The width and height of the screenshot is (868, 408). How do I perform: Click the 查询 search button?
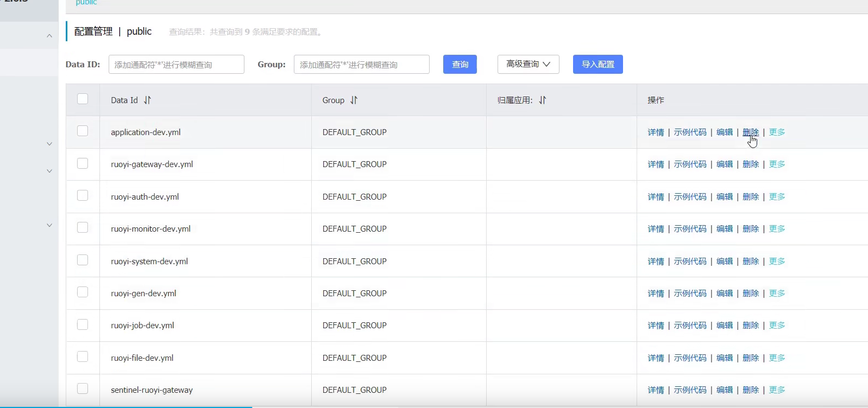(460, 64)
